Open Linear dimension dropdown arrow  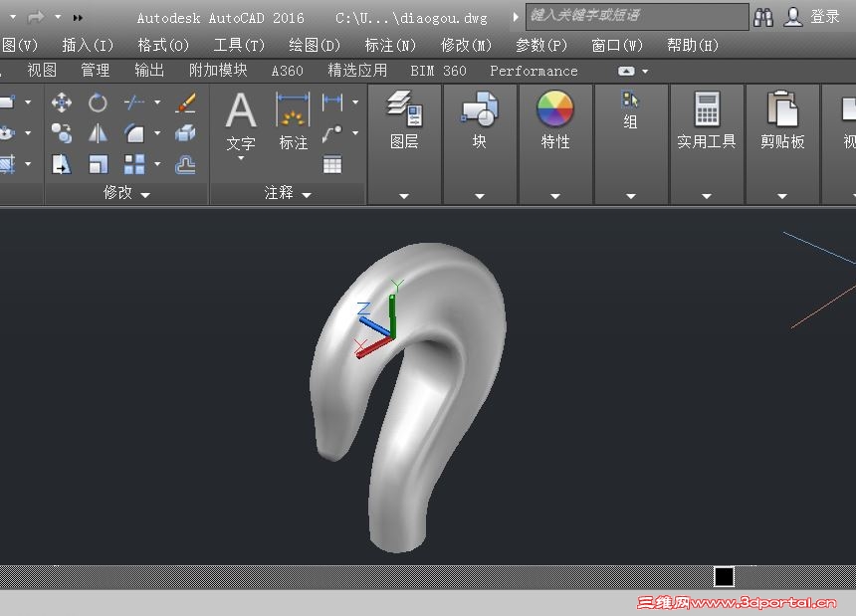coord(355,103)
